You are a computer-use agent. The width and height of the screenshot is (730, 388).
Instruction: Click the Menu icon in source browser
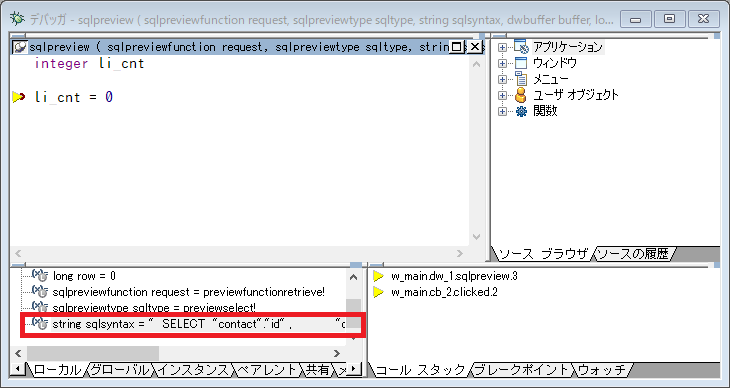521,79
